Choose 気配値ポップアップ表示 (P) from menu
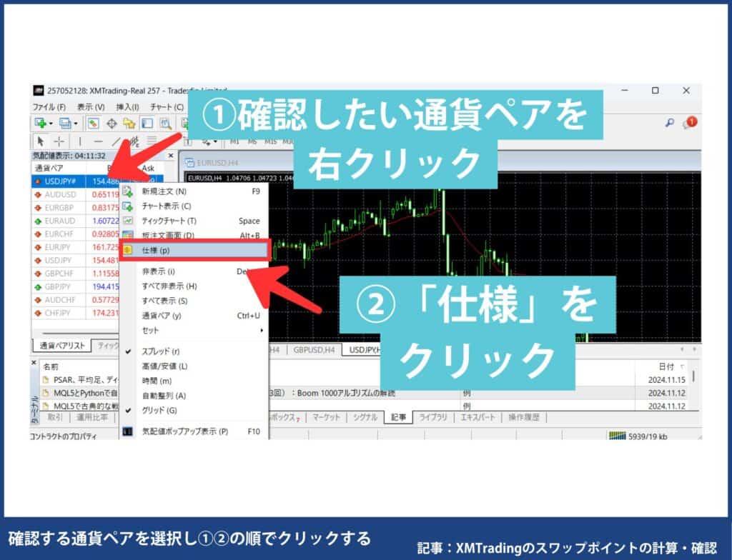Viewport: 732px width, 560px height. coord(194,431)
